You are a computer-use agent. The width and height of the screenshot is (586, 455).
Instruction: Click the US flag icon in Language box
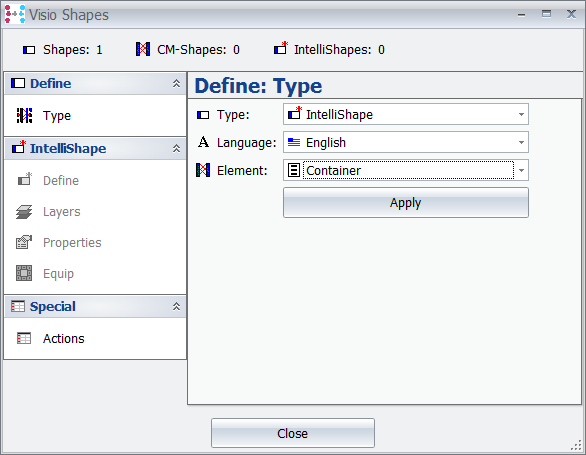(294, 142)
